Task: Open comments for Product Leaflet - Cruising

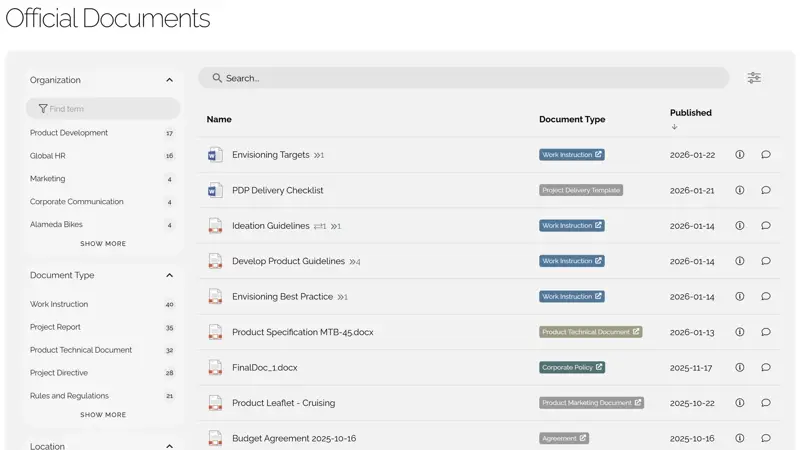Action: coord(766,403)
